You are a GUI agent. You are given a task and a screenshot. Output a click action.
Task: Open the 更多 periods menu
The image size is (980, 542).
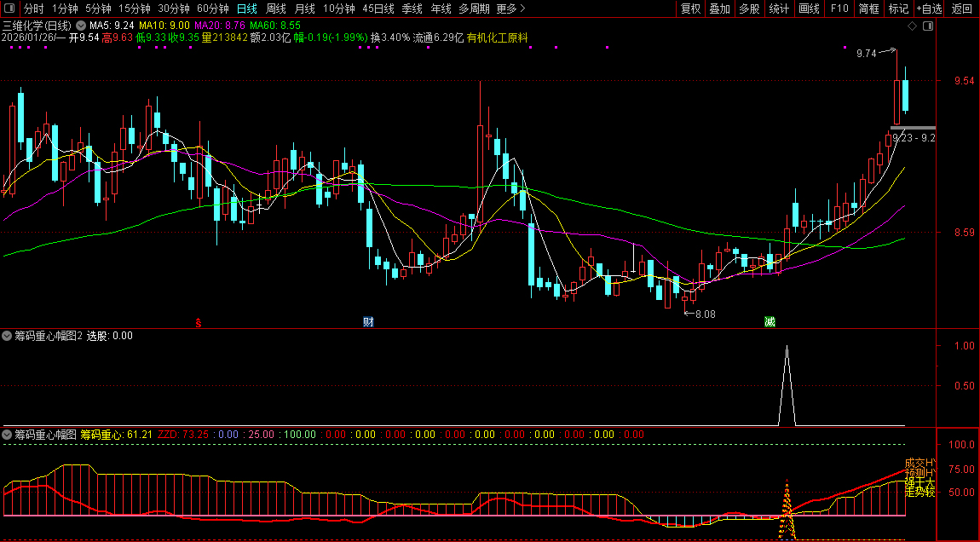coord(510,9)
